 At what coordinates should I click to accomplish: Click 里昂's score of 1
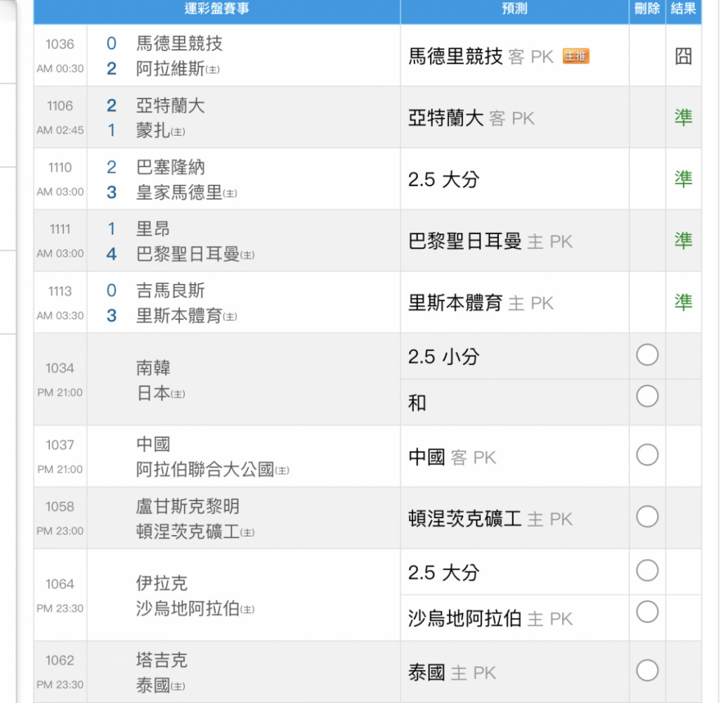[x=112, y=229]
